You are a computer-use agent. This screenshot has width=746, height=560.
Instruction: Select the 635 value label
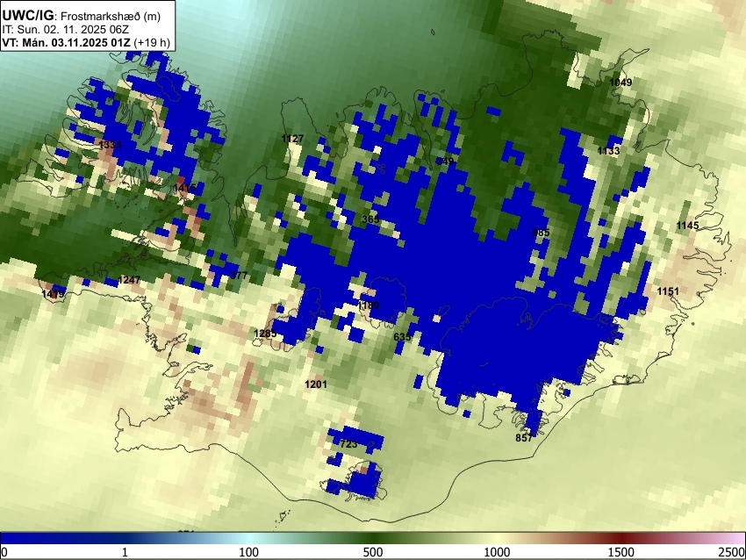point(402,337)
